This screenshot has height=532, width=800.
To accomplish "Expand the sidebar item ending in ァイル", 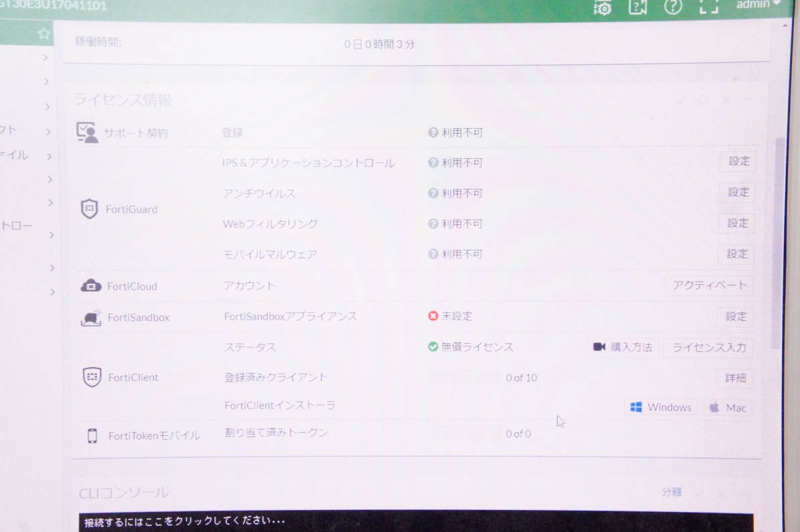I will pyautogui.click(x=26, y=156).
